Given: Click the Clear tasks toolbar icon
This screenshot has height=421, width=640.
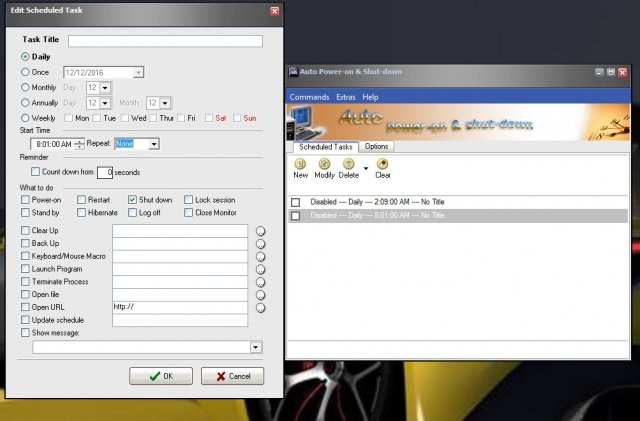Looking at the screenshot, I should [382, 164].
